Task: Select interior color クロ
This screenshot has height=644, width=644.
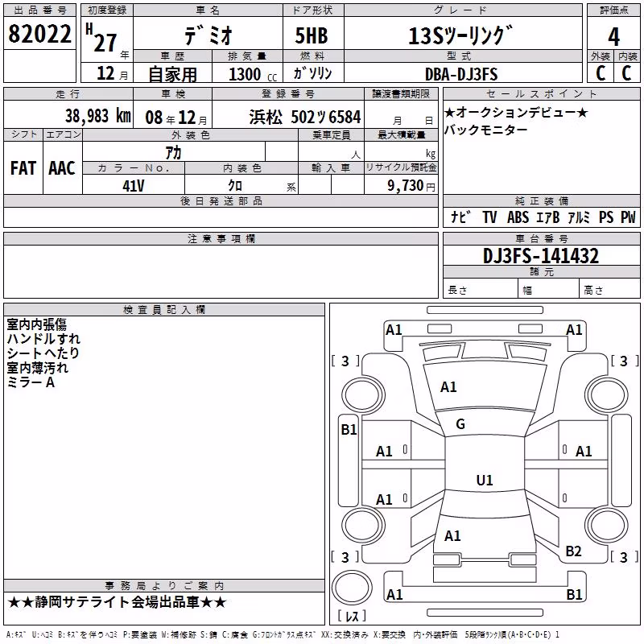Action: (235, 186)
